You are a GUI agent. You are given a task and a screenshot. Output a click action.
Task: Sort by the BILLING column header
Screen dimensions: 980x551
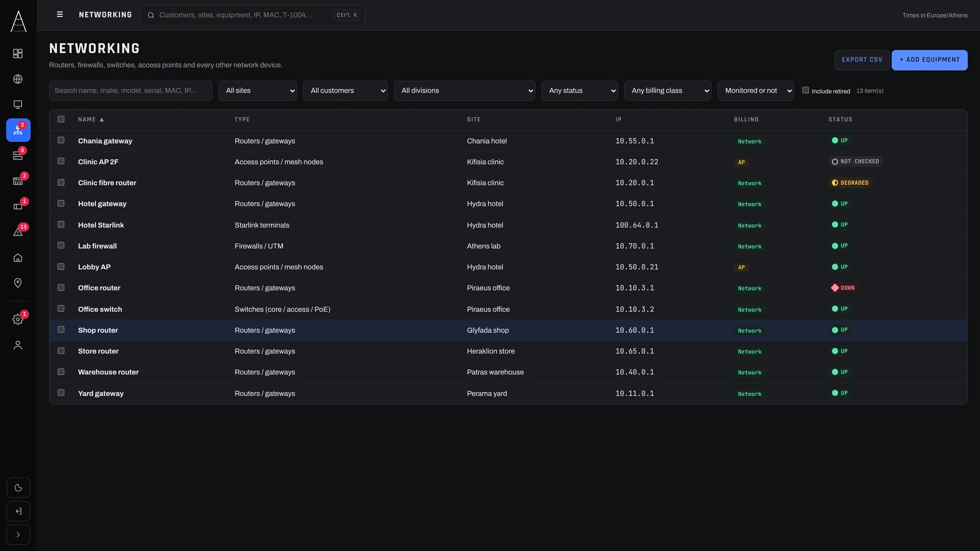(x=746, y=120)
